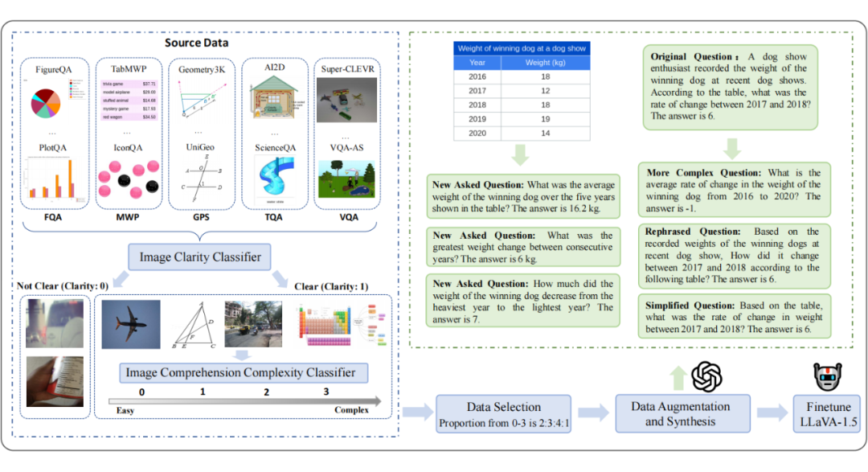Screen dimensions: 868x472
Task: Select complexity level 2 on the scale
Action: coord(266,392)
